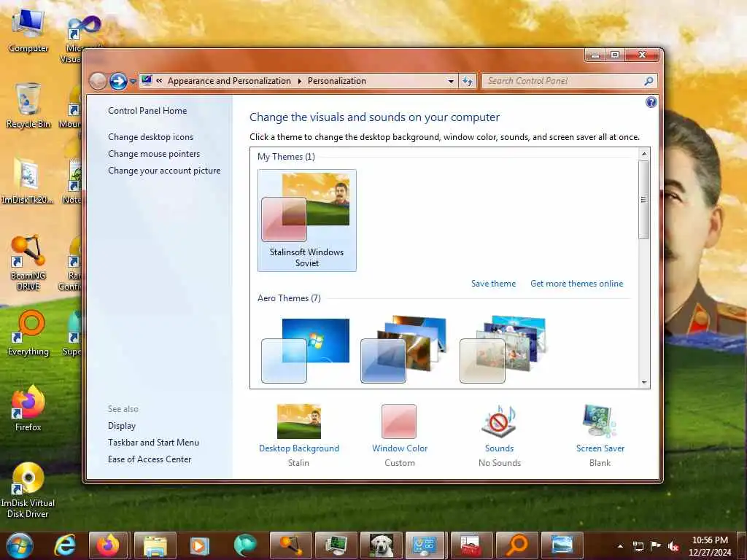The width and height of the screenshot is (747, 560).
Task: Open the recent pages dropdown arrow
Action: pyautogui.click(x=133, y=82)
